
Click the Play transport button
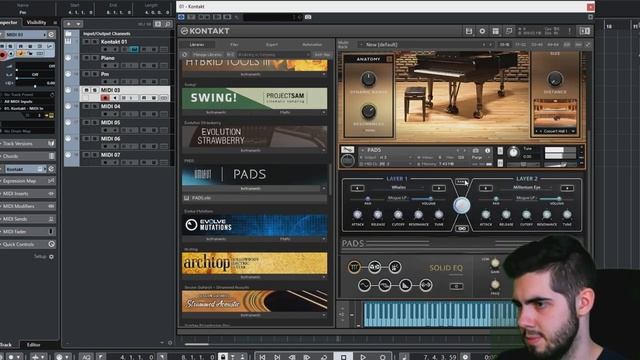tap(363, 357)
